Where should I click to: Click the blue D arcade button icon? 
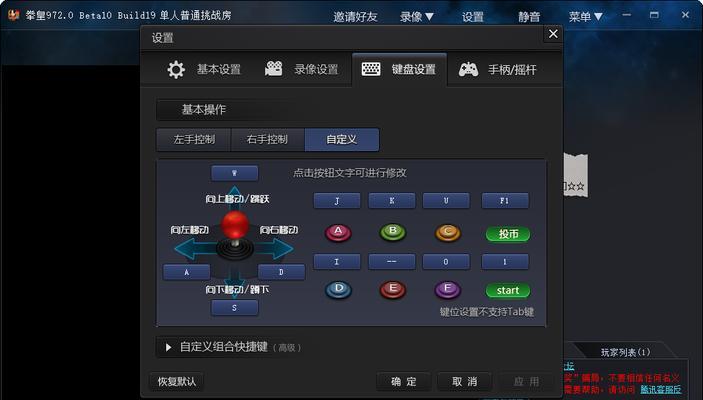(x=338, y=290)
